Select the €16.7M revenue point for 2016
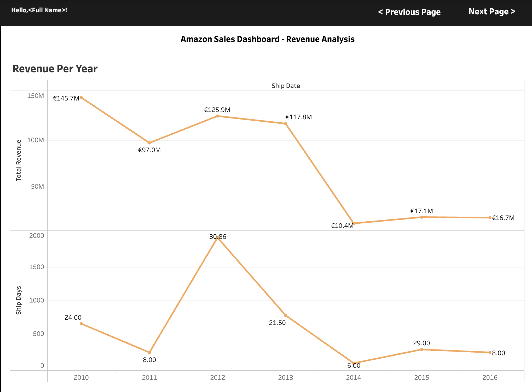The image size is (532, 392). coord(490,218)
